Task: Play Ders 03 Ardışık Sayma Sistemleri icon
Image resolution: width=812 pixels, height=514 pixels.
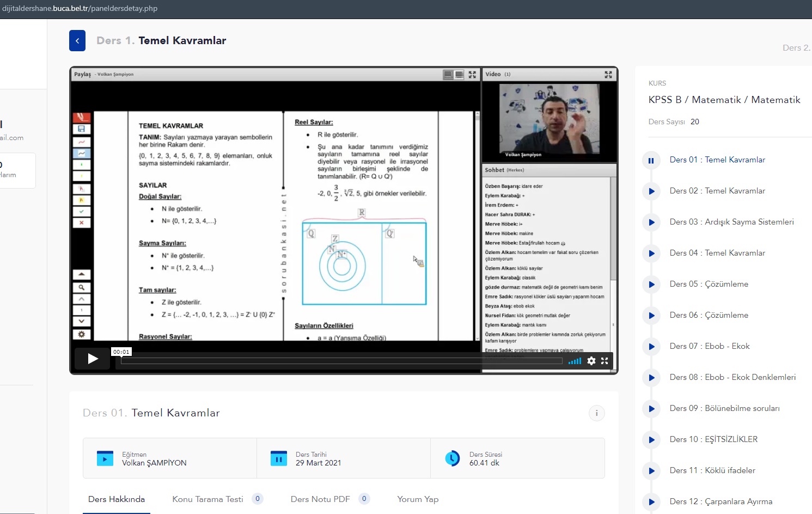Action: pos(651,222)
